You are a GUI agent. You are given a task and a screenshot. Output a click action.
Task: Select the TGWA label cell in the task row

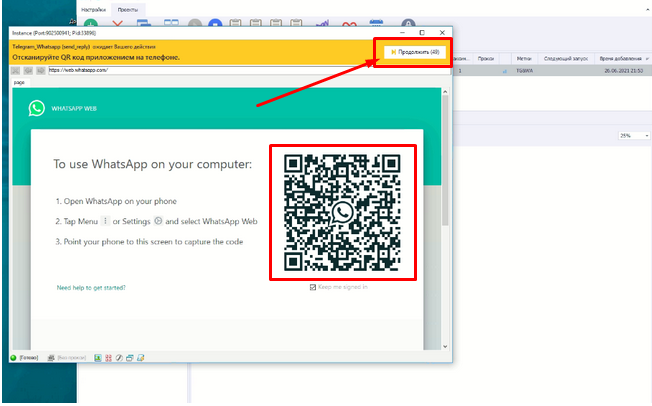(x=524, y=71)
